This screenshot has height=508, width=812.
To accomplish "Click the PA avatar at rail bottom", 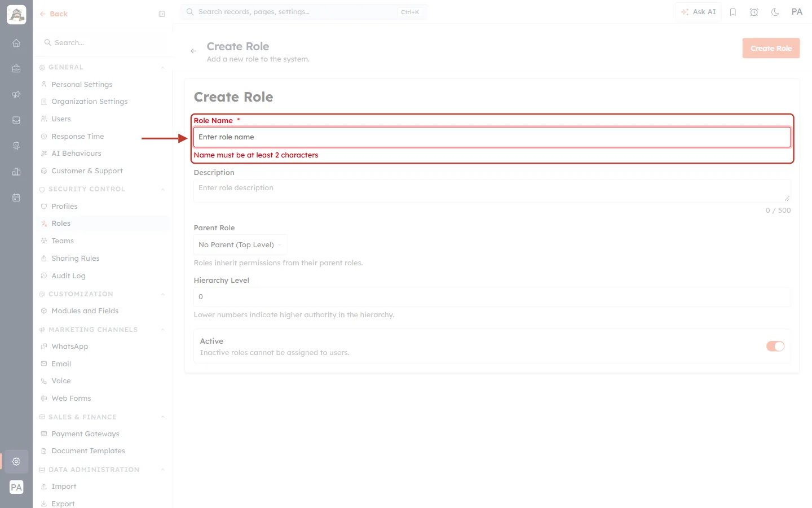I will pos(16,487).
